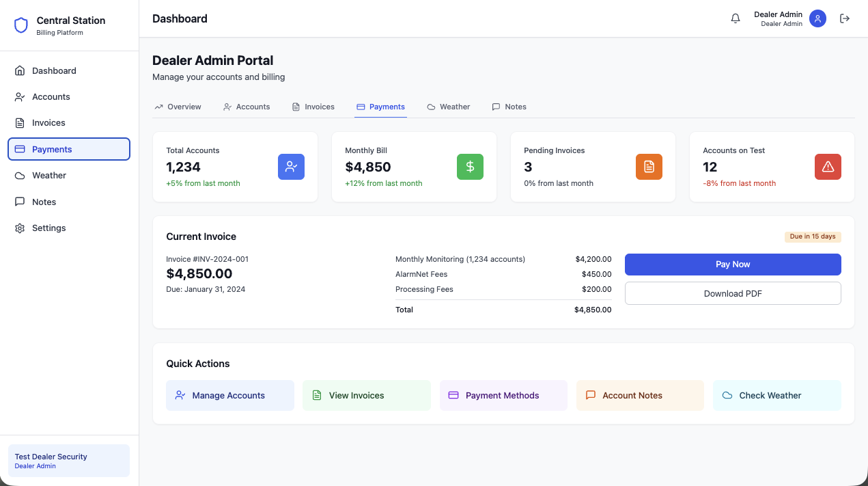Select Payments in the sidebar
This screenshot has width=868, height=486.
click(x=69, y=149)
